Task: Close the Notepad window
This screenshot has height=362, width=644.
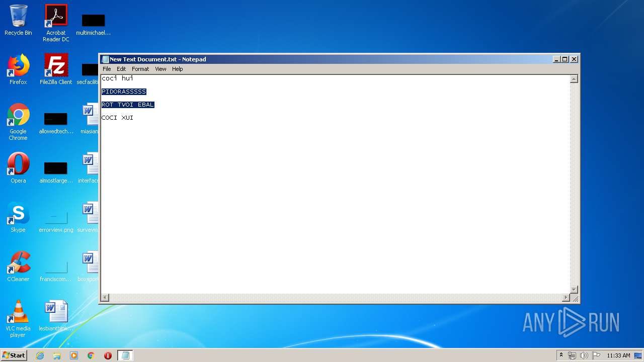Action: [x=574, y=59]
